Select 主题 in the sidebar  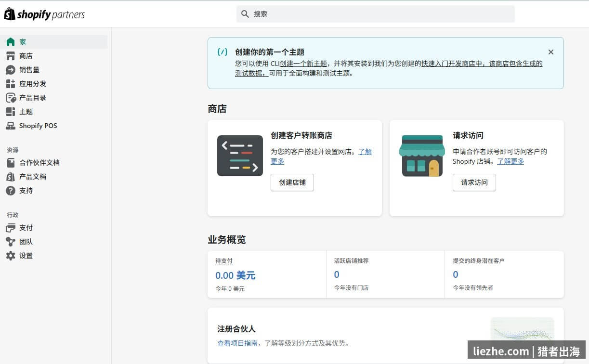[x=54, y=112]
